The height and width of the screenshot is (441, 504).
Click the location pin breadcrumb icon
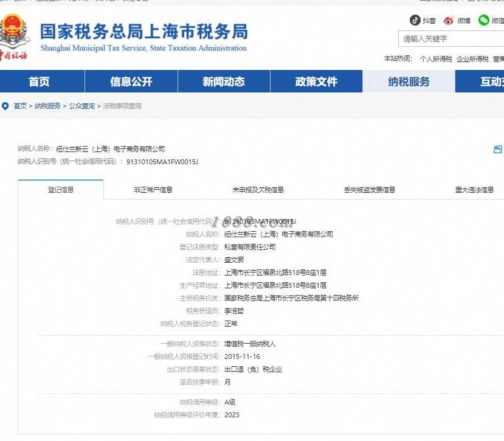[x=5, y=106]
